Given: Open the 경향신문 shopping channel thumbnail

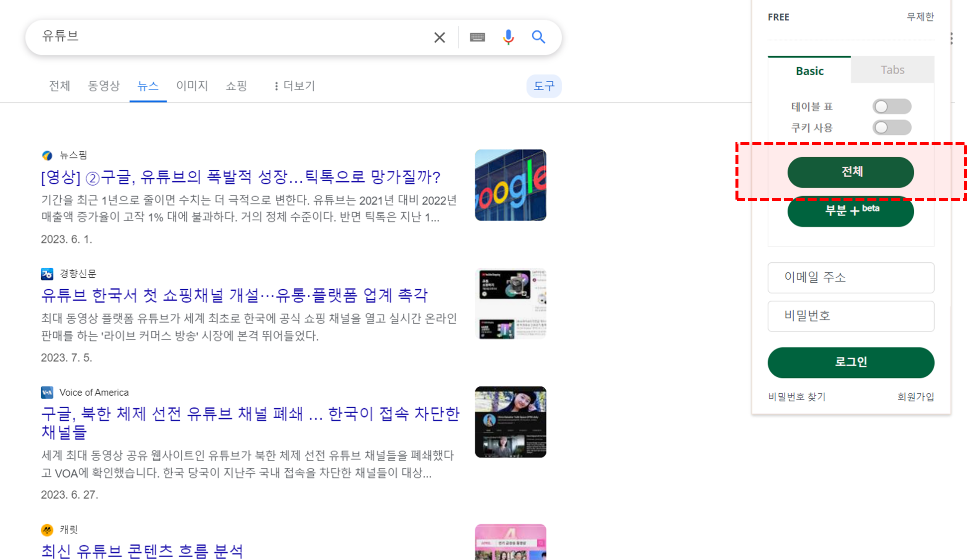Looking at the screenshot, I should (510, 304).
